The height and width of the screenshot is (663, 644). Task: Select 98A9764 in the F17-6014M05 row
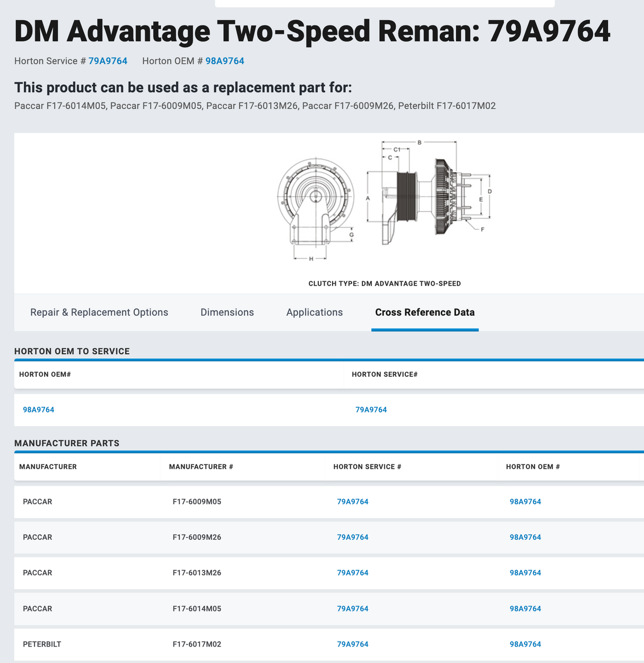click(x=525, y=609)
